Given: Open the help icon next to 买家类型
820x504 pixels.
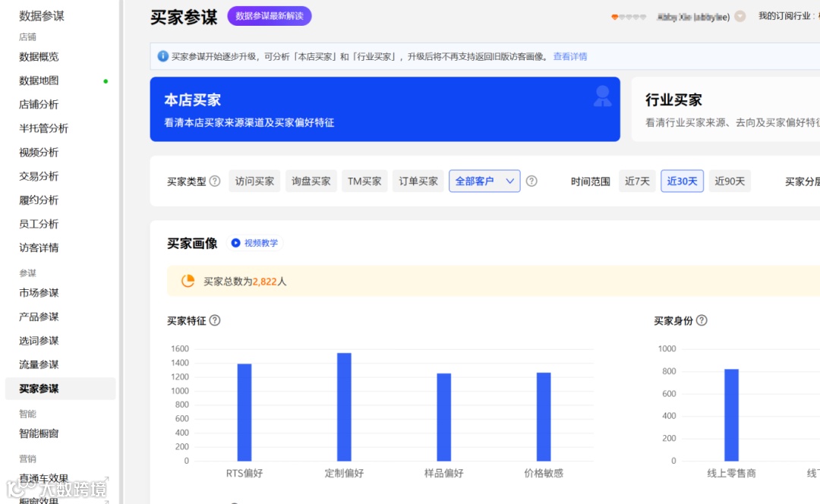Looking at the screenshot, I should (215, 181).
